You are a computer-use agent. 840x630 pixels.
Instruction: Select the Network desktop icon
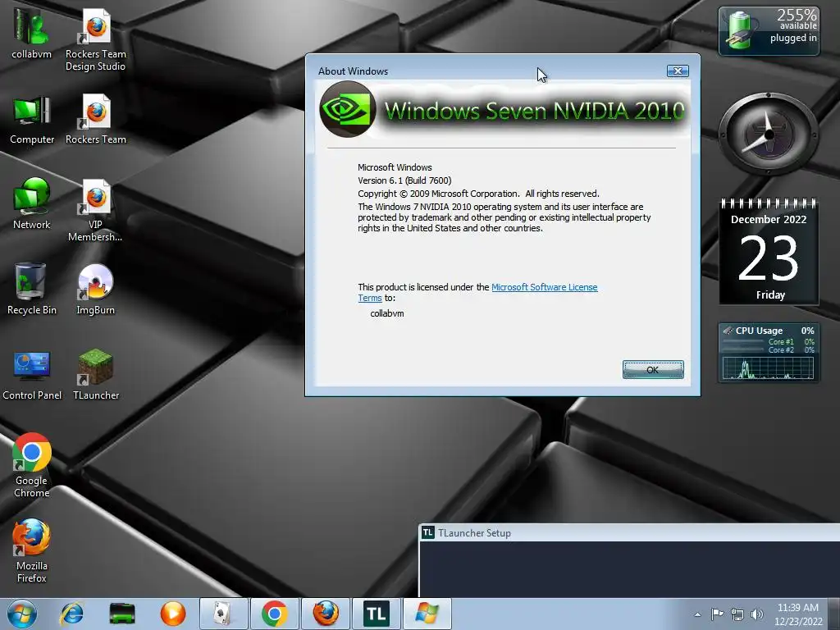(32, 203)
